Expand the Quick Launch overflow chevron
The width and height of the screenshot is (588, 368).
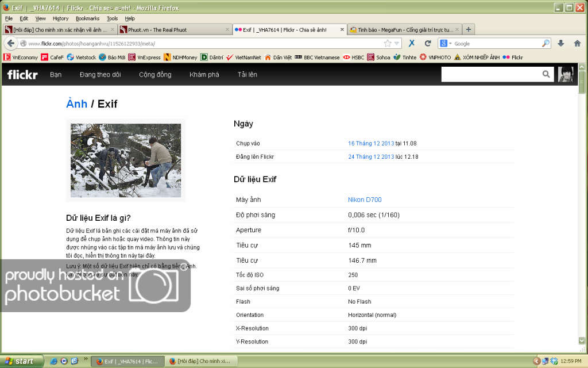pos(86,359)
